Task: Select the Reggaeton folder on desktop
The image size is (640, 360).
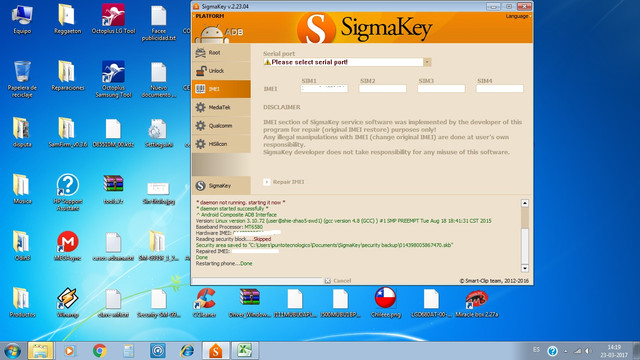Action: 67,19
